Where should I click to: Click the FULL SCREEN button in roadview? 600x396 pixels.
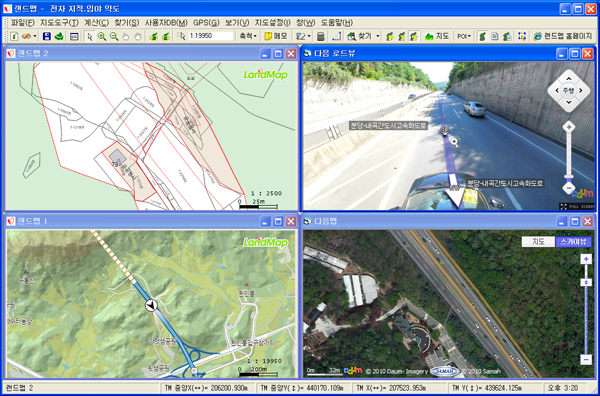pyautogui.click(x=577, y=206)
